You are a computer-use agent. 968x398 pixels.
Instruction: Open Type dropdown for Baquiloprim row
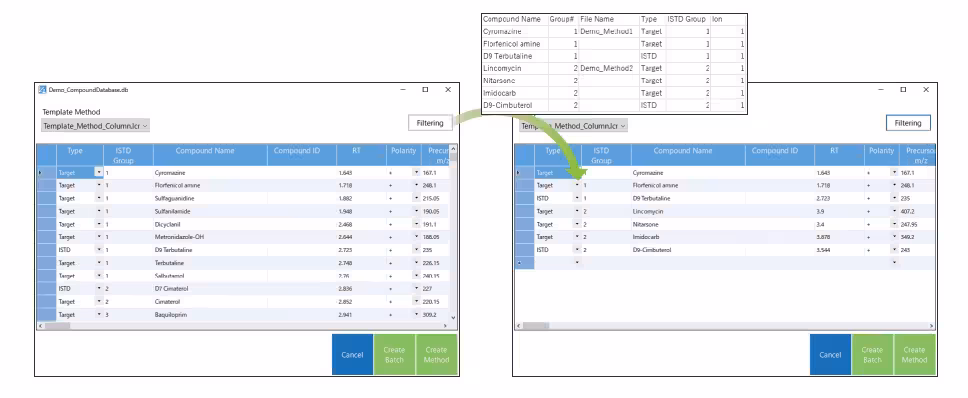(99, 314)
